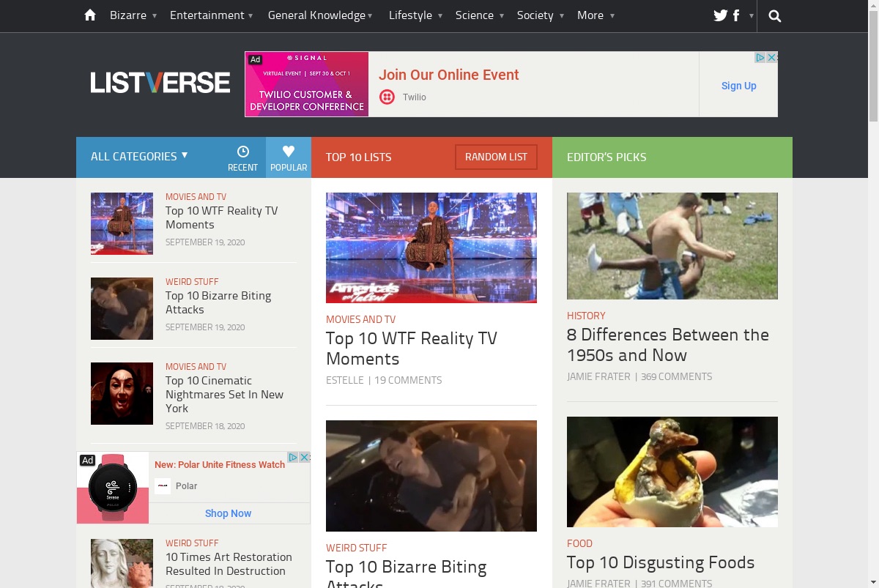Viewport: 879px width, 588px height.
Task: Click sidebar Weird Stuff label above Art Restoration
Action: (x=192, y=543)
